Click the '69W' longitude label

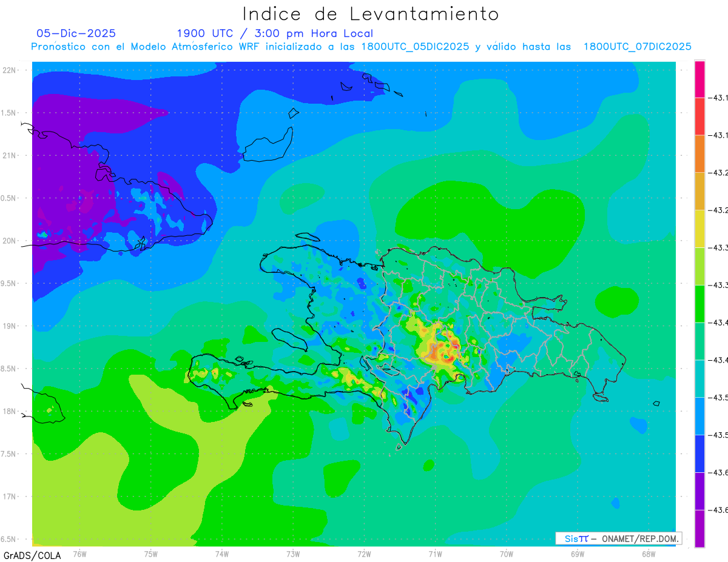(x=577, y=554)
